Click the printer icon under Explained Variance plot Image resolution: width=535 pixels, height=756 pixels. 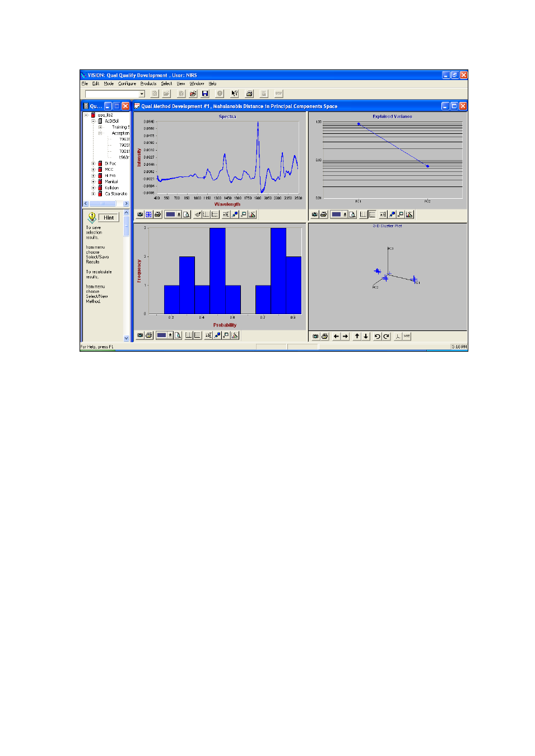tap(323, 214)
